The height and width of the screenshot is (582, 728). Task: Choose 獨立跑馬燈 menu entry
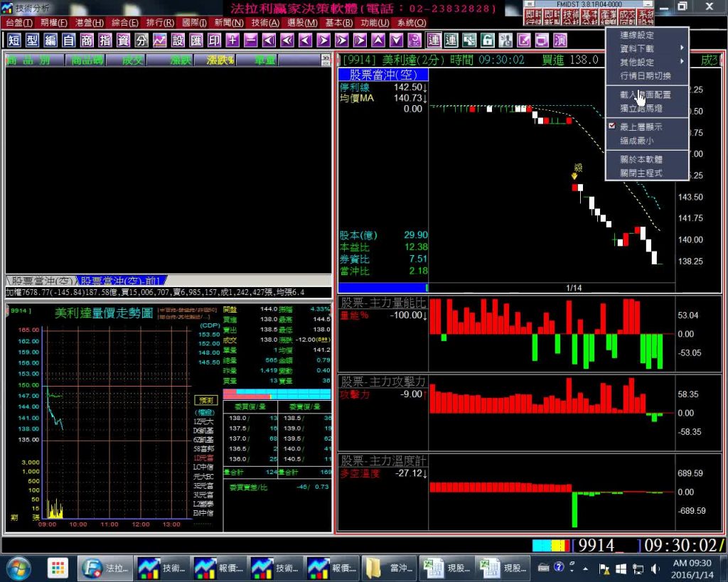647,108
